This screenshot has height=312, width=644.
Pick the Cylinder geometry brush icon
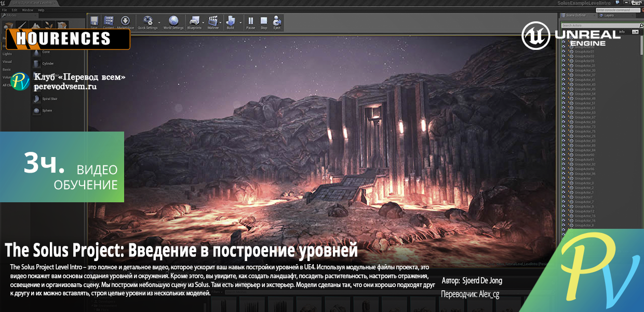[36, 64]
